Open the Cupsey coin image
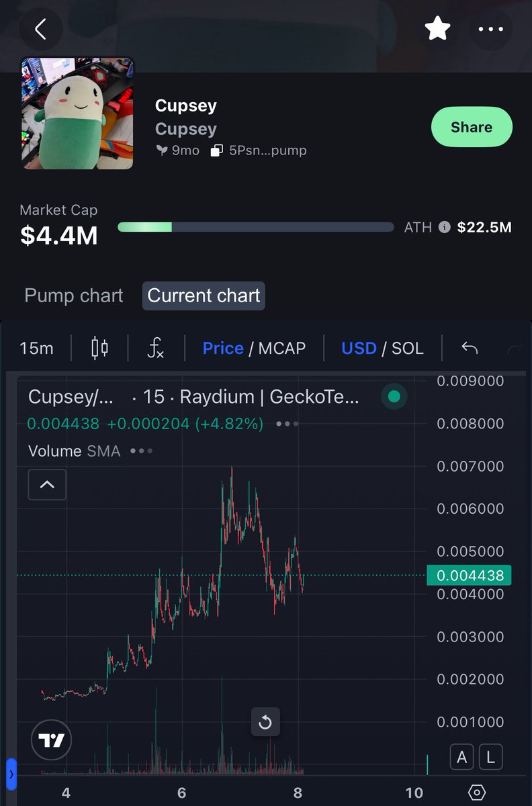The image size is (532, 806). (77, 113)
